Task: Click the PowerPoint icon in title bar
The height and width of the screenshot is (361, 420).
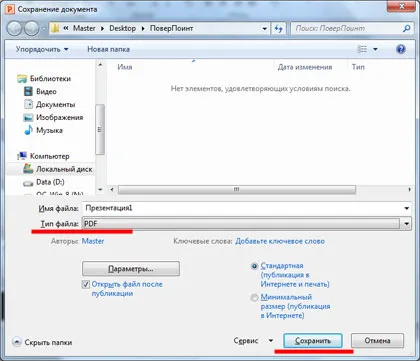Action: coord(10,9)
